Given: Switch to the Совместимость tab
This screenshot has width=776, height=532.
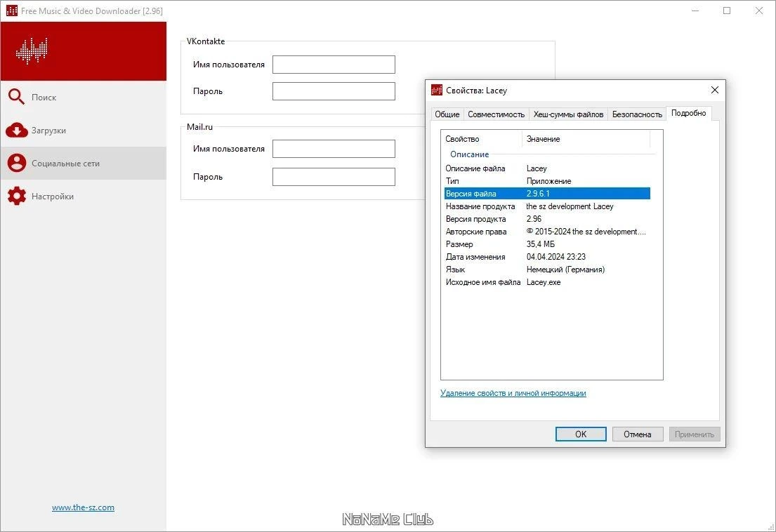Looking at the screenshot, I should click(x=496, y=114).
